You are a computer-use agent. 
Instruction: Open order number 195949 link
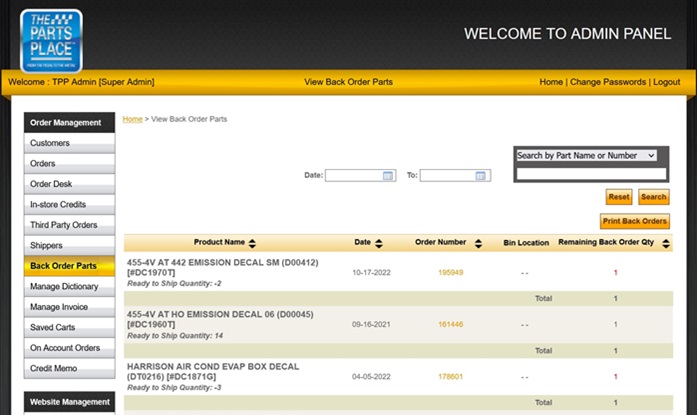(x=450, y=272)
